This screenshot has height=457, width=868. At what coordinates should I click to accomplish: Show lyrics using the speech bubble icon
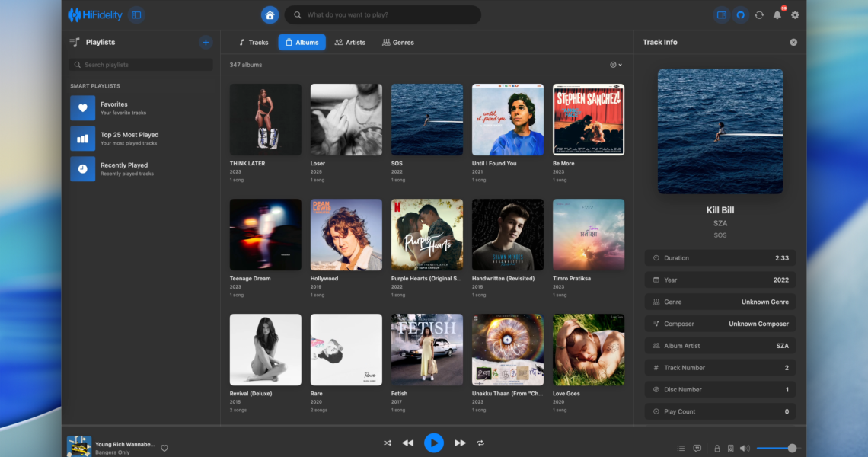[697, 449]
